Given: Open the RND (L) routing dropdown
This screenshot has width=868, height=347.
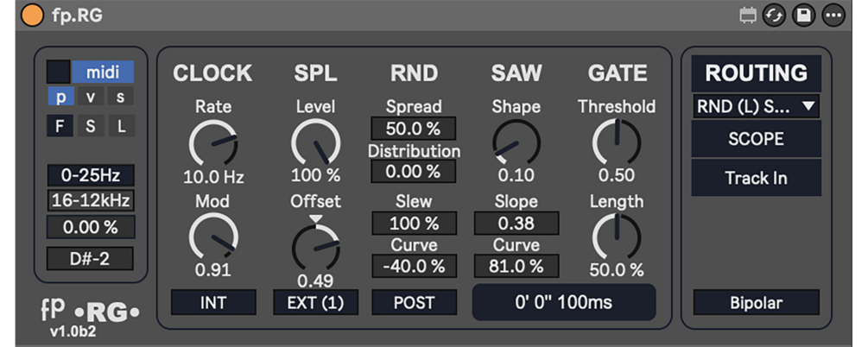Looking at the screenshot, I should [756, 106].
